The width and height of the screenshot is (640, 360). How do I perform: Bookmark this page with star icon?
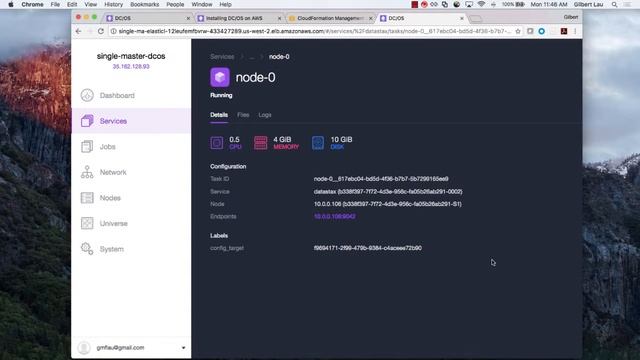click(518, 31)
